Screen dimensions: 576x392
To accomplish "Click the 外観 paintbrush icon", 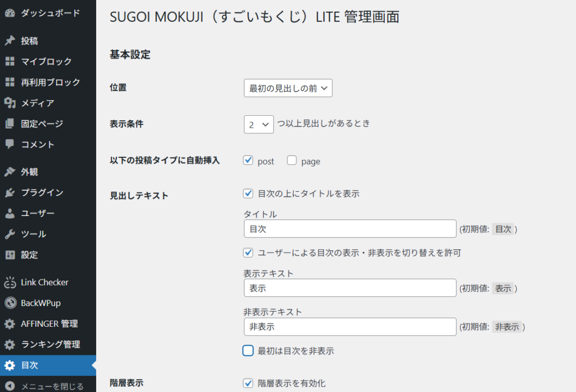I will [x=10, y=172].
